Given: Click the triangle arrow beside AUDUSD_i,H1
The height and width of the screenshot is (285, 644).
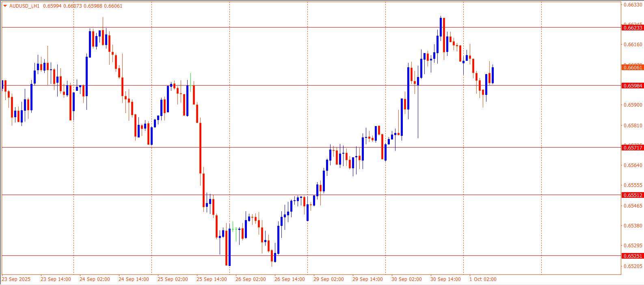Looking at the screenshot, I should (x=5, y=6).
